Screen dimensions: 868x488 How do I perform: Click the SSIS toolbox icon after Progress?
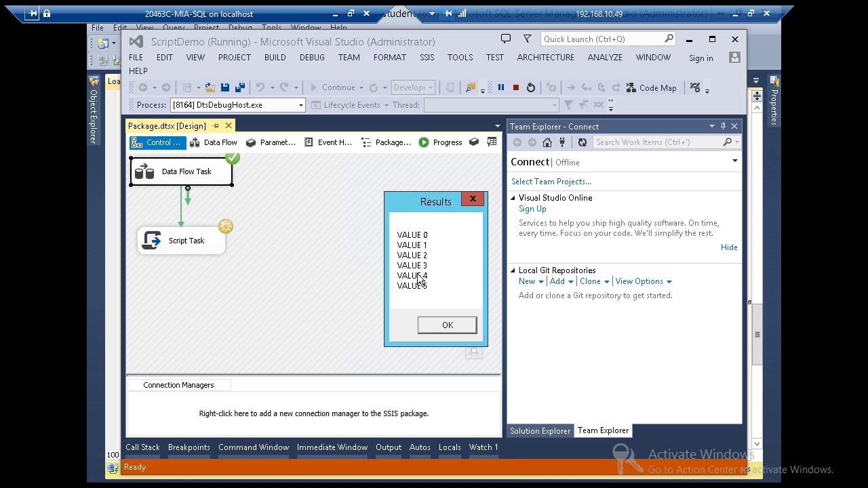click(x=475, y=142)
